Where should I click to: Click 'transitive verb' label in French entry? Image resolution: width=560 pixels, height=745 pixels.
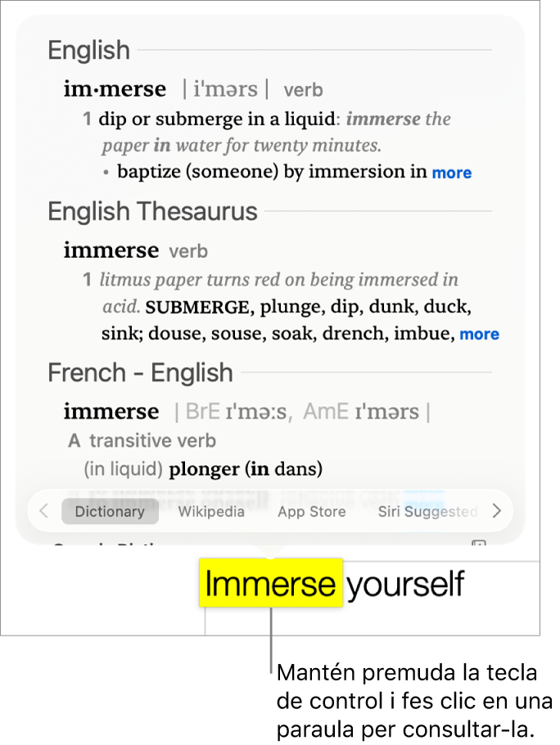(x=152, y=440)
